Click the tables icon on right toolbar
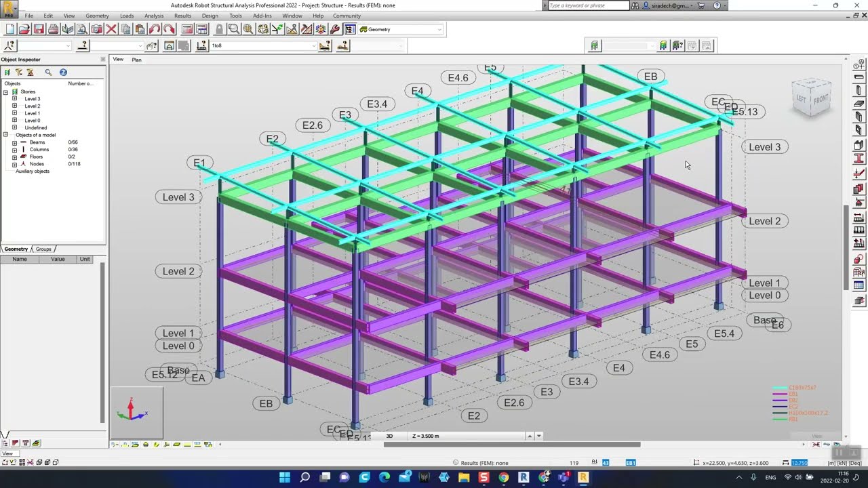Image resolution: width=868 pixels, height=488 pixels. pyautogui.click(x=859, y=286)
